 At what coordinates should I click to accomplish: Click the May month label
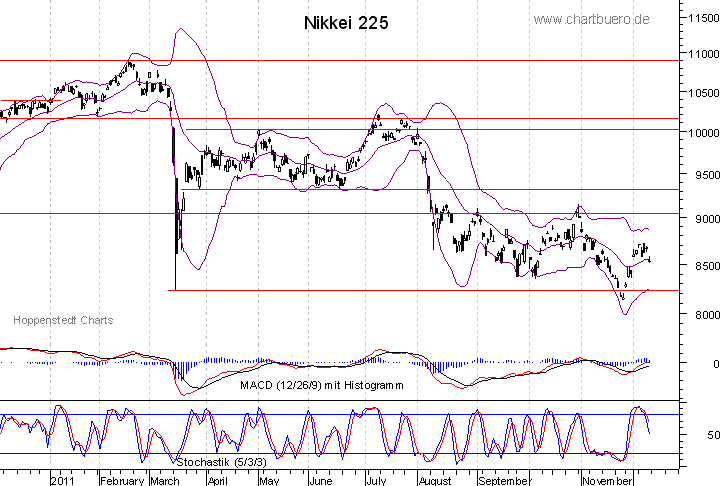point(269,480)
